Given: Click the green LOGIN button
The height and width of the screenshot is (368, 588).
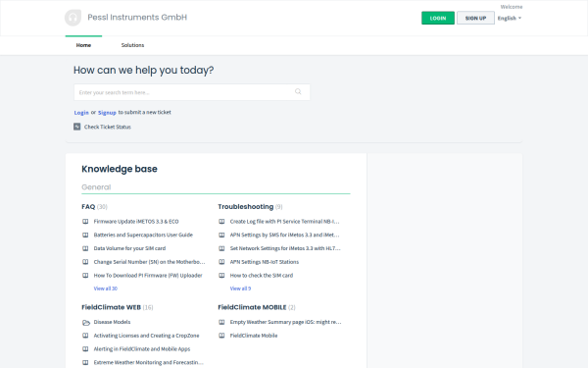Looking at the screenshot, I should point(438,18).
